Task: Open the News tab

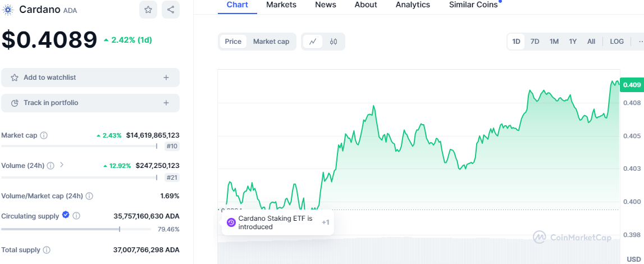Action: click(x=325, y=5)
